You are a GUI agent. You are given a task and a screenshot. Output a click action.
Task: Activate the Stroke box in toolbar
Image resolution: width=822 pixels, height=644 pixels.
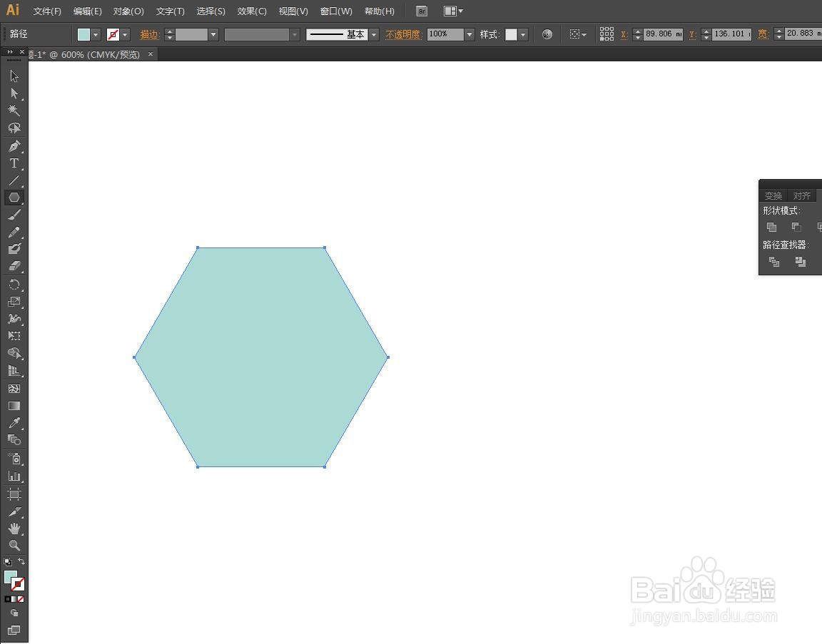pos(19,584)
